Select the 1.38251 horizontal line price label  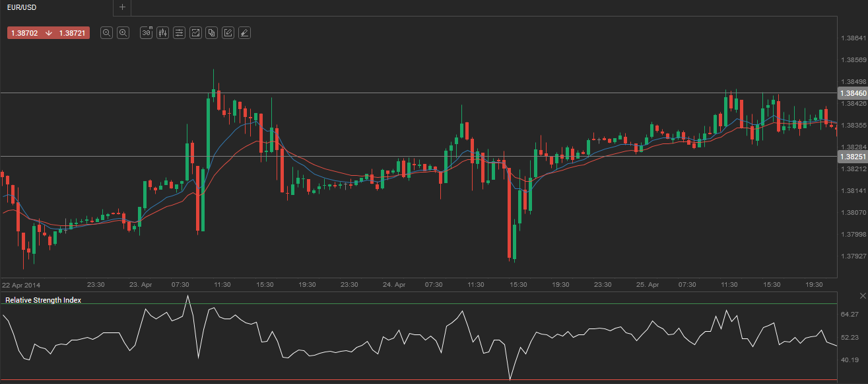tap(851, 157)
